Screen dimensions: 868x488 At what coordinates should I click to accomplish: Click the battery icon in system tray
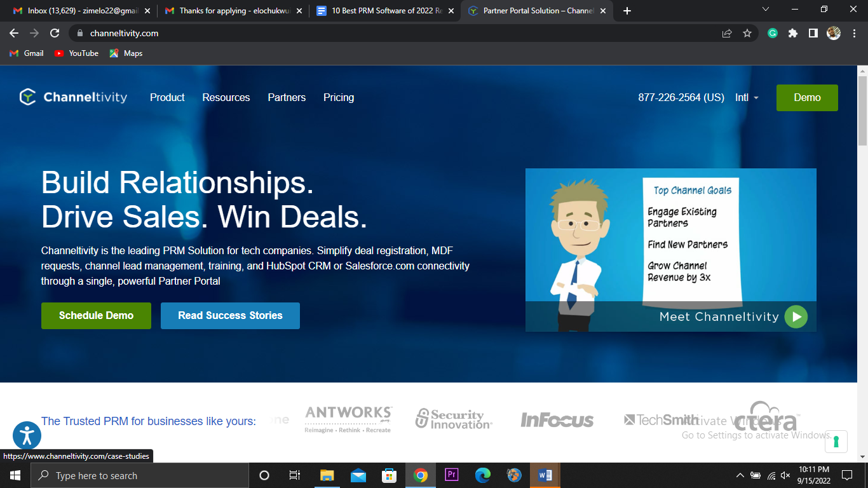pyautogui.click(x=756, y=475)
